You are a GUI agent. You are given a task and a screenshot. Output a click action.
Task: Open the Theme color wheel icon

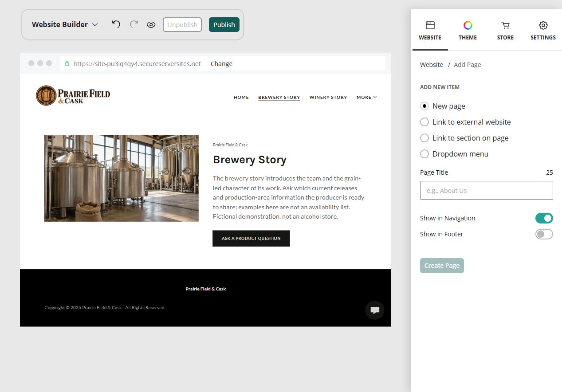468,25
